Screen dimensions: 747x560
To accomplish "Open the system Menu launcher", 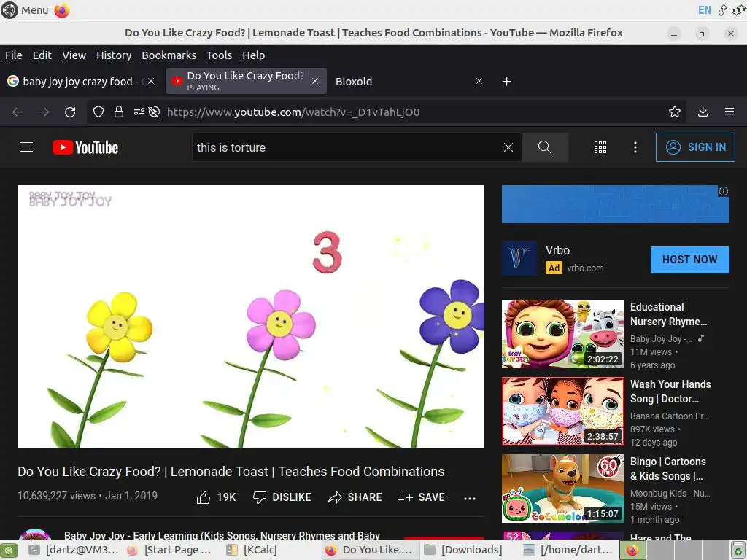I will pos(25,10).
